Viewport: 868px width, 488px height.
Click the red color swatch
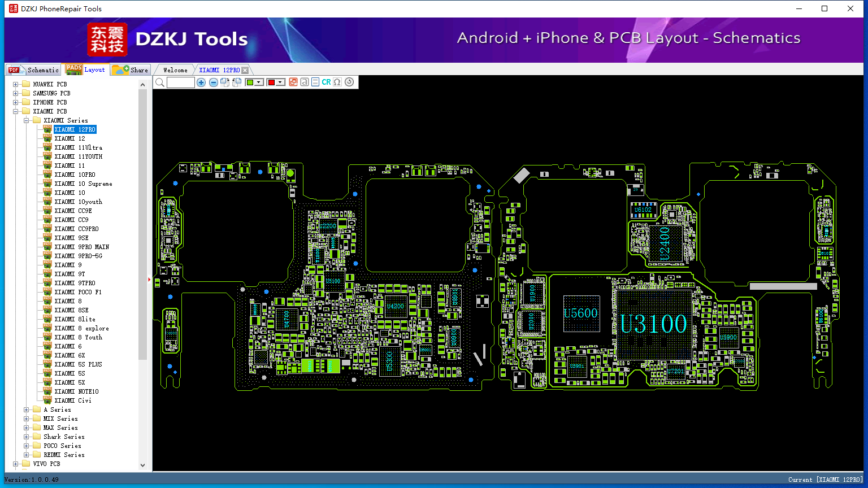pyautogui.click(x=272, y=82)
